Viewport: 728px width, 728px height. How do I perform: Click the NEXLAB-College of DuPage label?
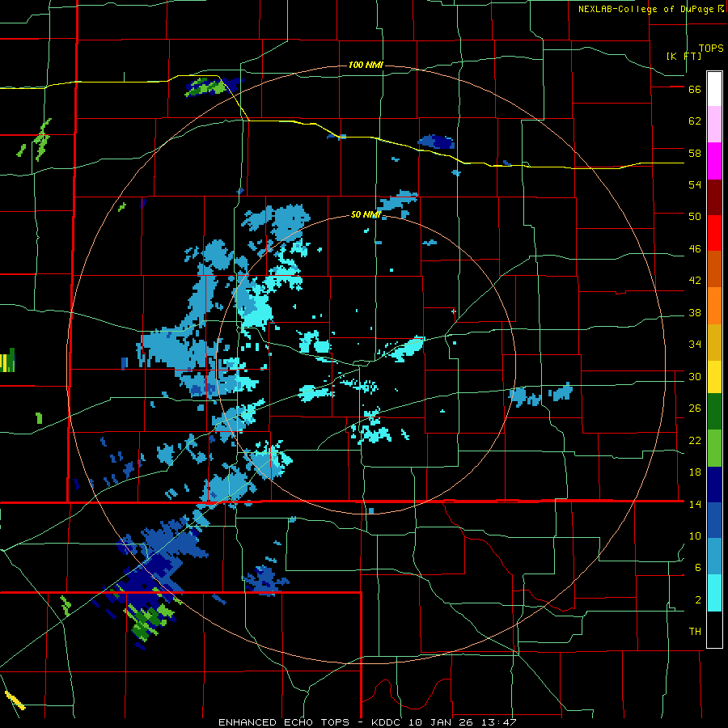click(x=645, y=9)
